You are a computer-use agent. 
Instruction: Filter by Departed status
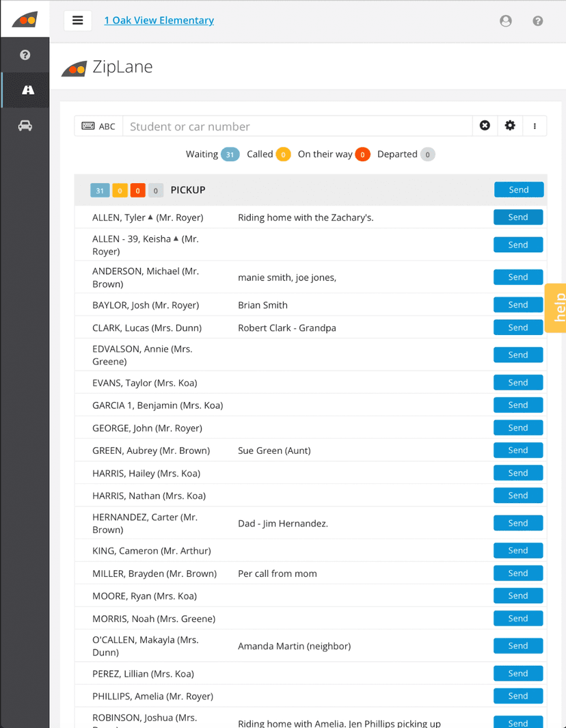point(427,154)
